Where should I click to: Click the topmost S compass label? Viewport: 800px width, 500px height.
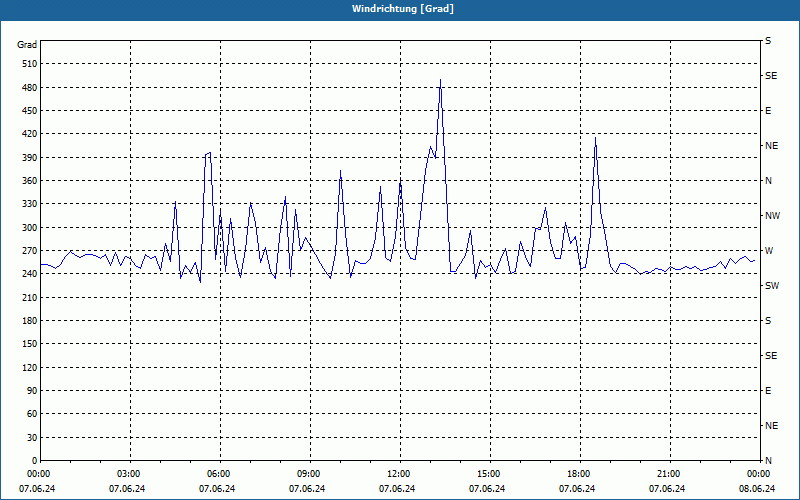pyautogui.click(x=768, y=41)
